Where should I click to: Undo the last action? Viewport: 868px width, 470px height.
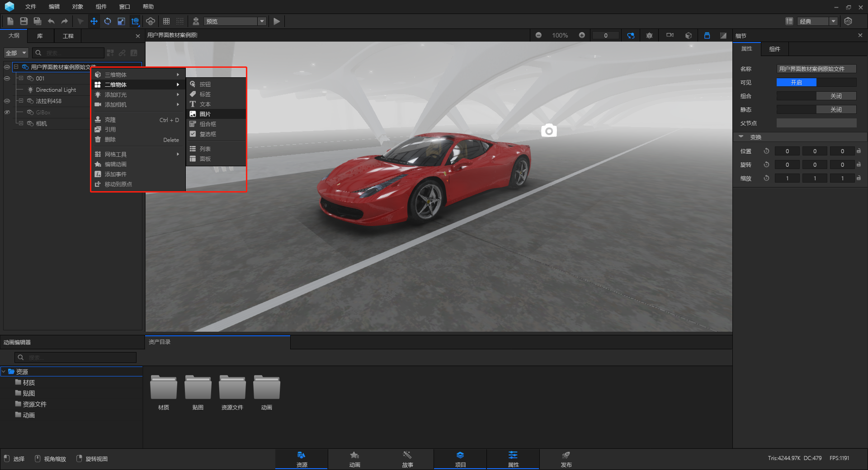[x=51, y=21]
